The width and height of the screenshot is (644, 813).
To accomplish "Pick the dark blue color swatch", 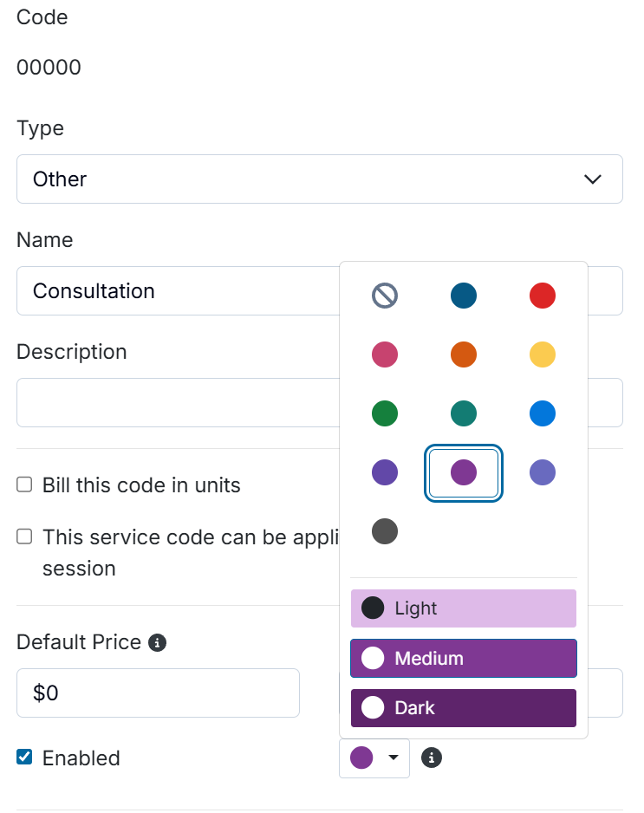I will pos(464,296).
